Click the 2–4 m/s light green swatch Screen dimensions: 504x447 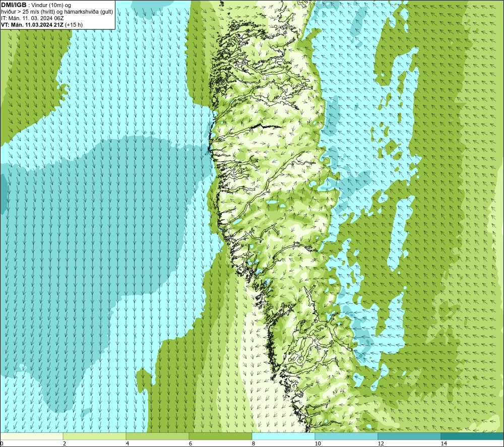[95, 436]
